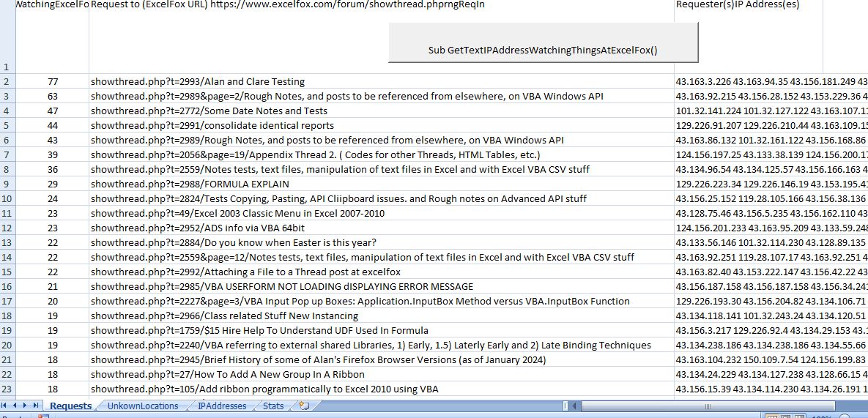Select the cell with count 29
Viewport: 868px width, 418px height.
click(53, 184)
